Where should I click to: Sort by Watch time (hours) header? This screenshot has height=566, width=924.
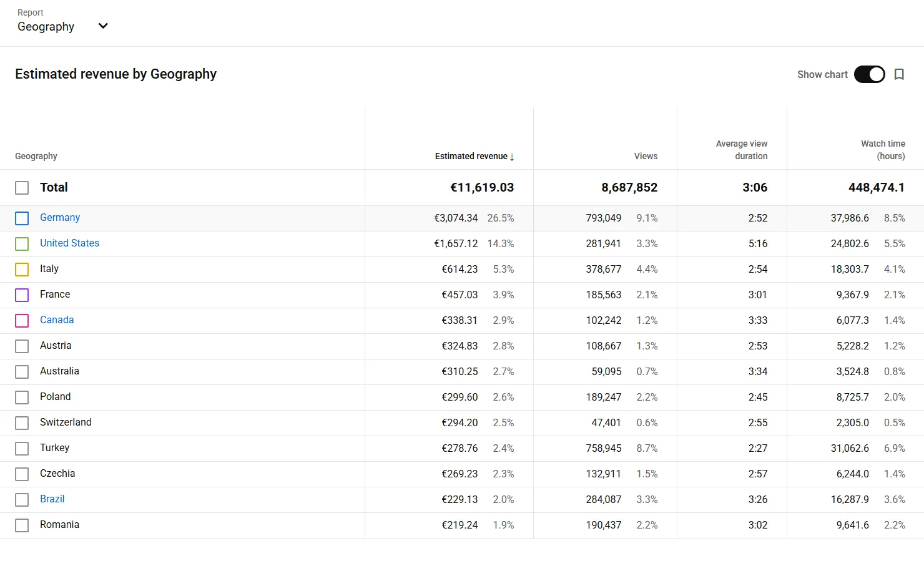pos(883,150)
